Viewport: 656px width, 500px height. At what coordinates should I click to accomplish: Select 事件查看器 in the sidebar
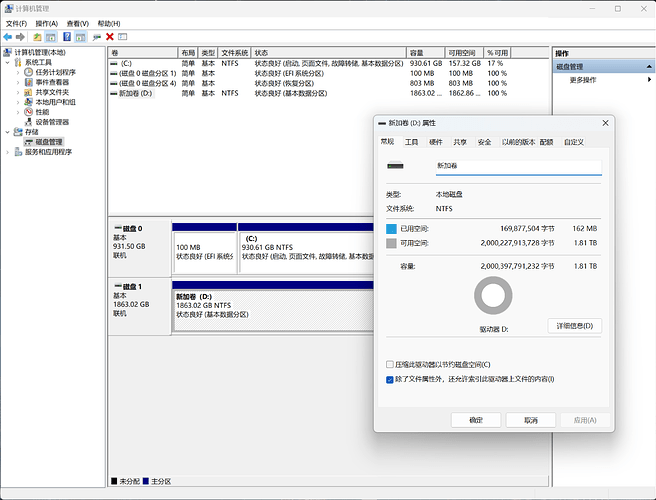(x=53, y=82)
